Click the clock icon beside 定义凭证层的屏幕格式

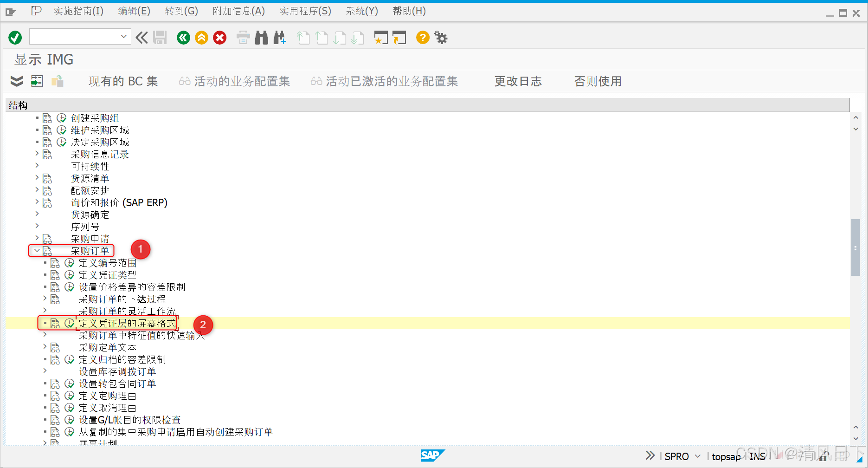point(70,323)
